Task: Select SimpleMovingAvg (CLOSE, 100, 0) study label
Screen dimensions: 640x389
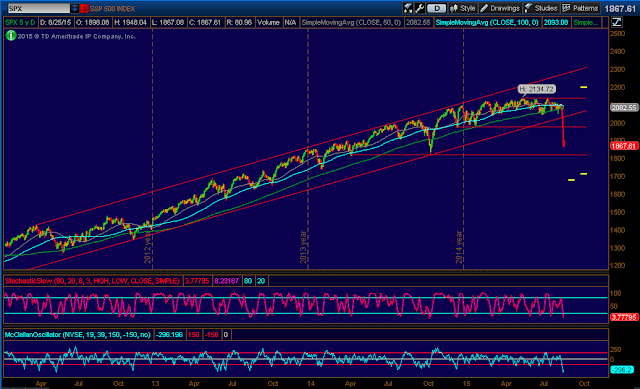Action: [x=487, y=22]
